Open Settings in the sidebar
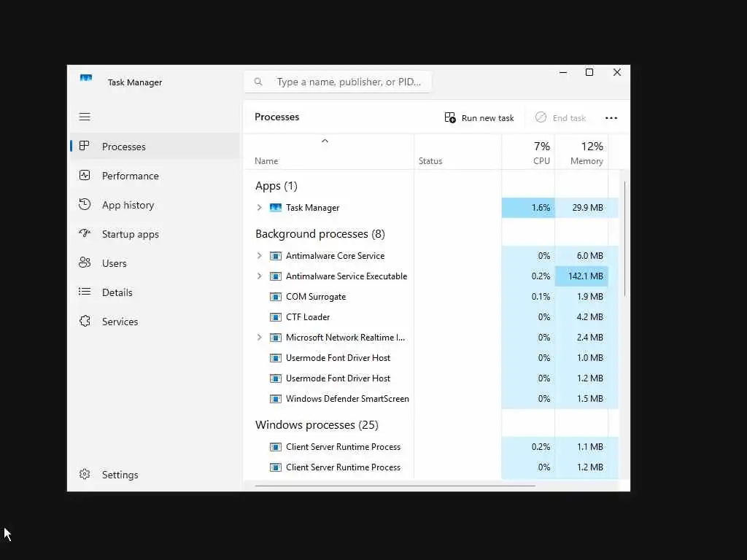This screenshot has width=747, height=560. coord(155,475)
